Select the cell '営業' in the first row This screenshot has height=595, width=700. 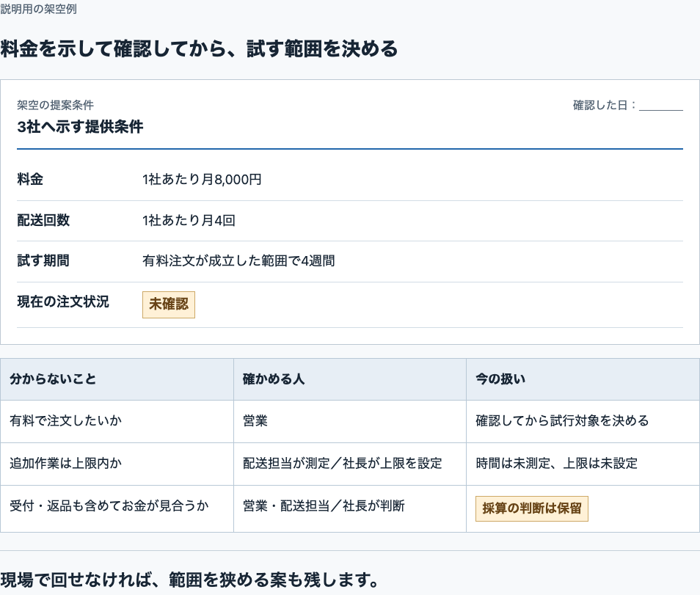coord(350,421)
